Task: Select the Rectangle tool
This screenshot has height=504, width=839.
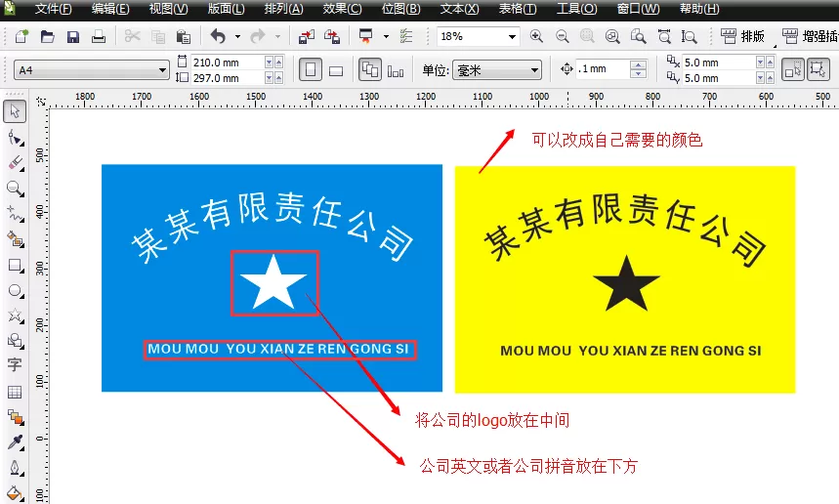Action: click(15, 266)
